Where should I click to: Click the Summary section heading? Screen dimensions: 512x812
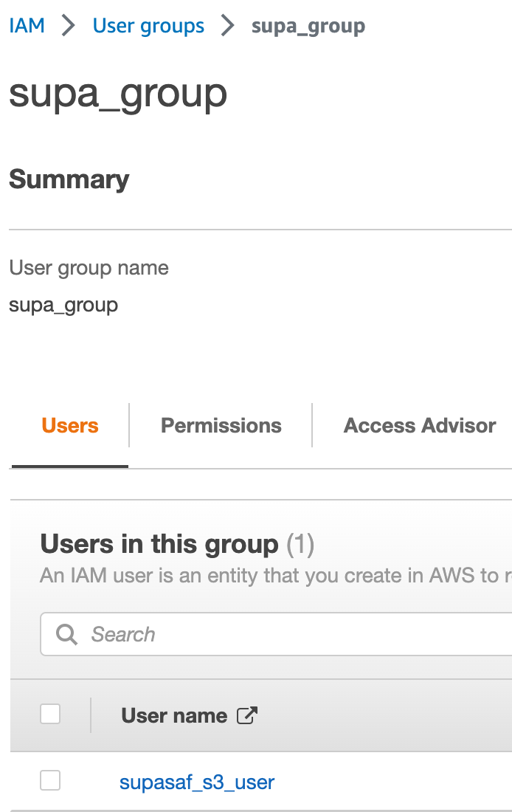[x=69, y=179]
